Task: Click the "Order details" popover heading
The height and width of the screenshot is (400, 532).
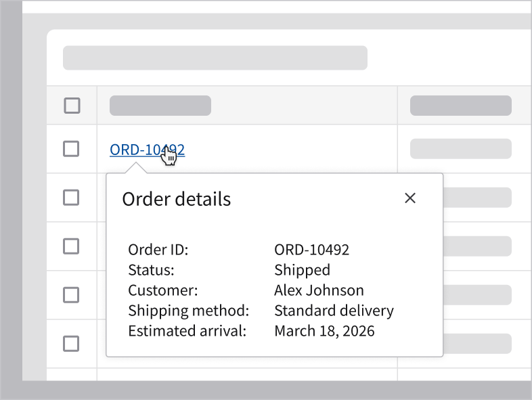Action: [176, 199]
